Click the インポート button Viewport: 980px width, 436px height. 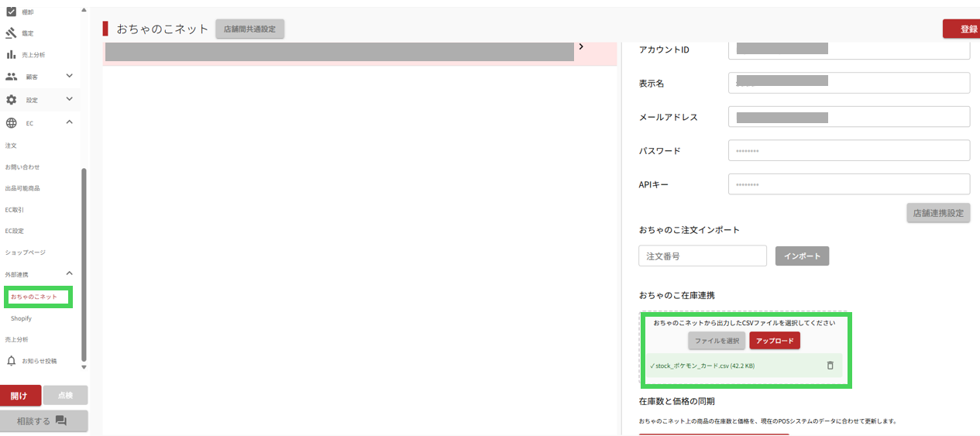coord(802,256)
